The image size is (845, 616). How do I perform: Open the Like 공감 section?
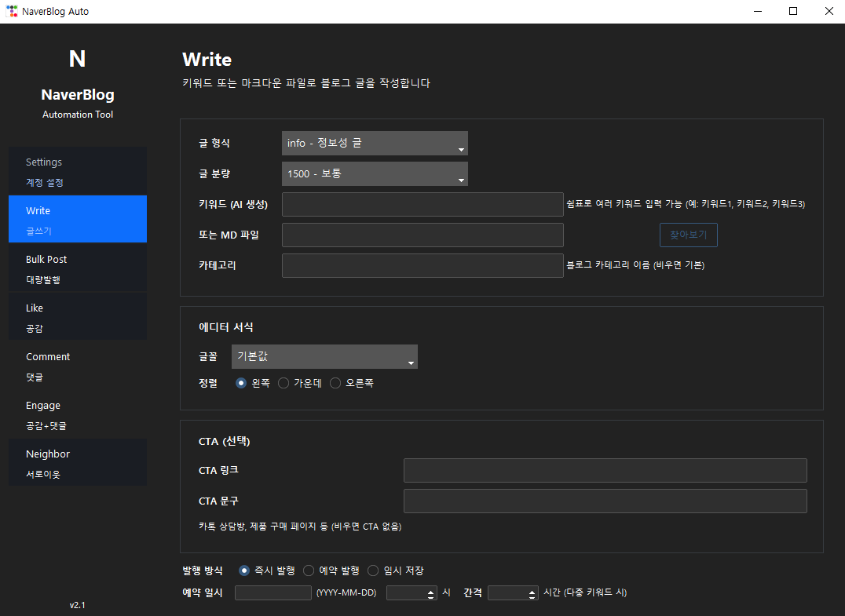(78, 316)
